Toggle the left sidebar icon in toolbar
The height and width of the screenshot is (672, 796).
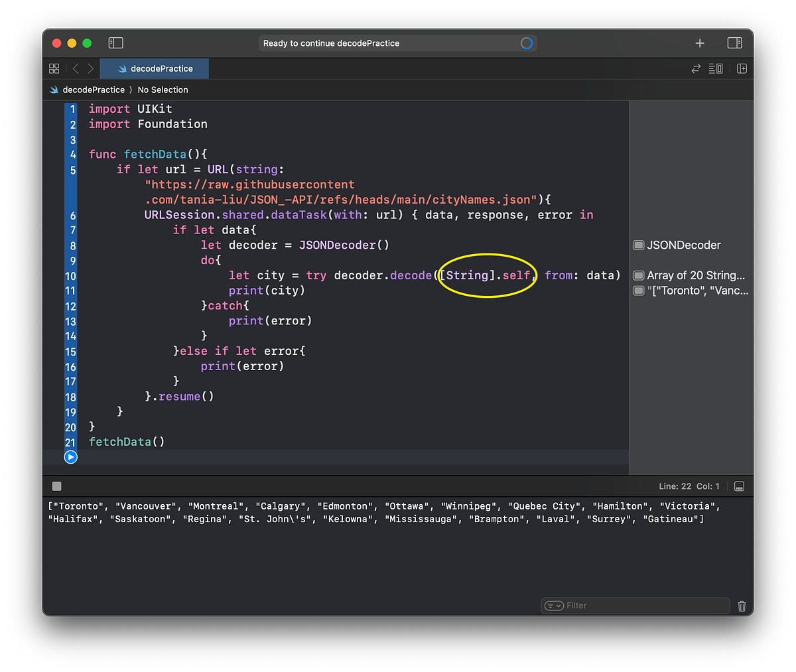coord(115,42)
